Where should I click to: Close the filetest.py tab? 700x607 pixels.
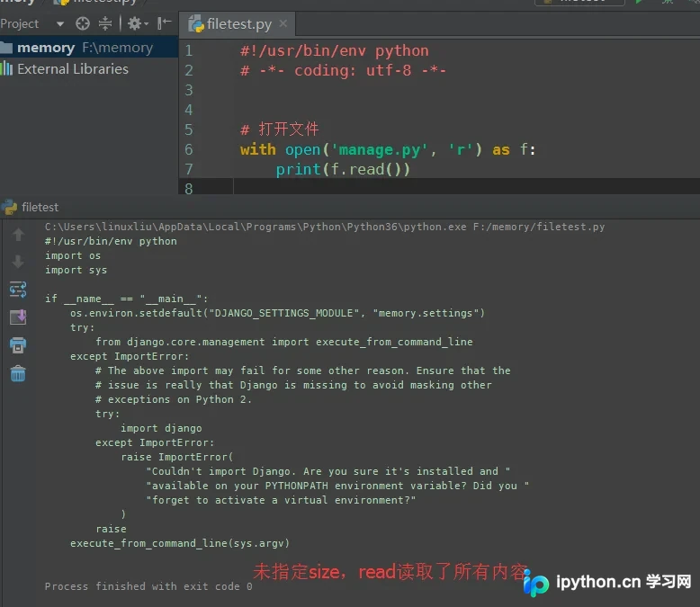click(x=283, y=23)
